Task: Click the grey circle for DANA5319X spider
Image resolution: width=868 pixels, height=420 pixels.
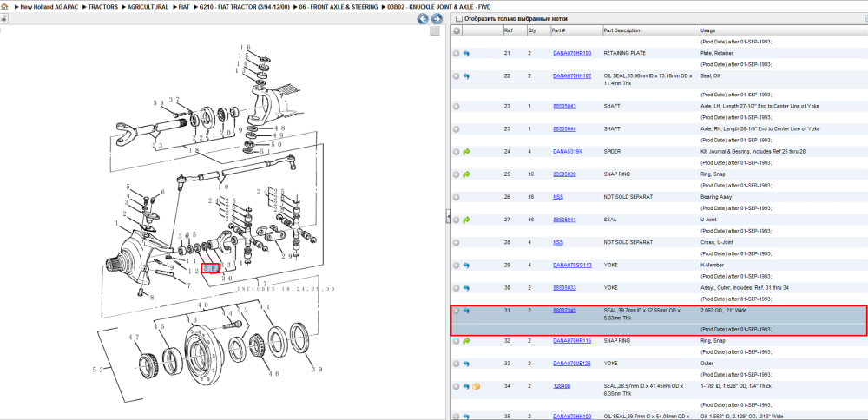Action: [x=457, y=152]
